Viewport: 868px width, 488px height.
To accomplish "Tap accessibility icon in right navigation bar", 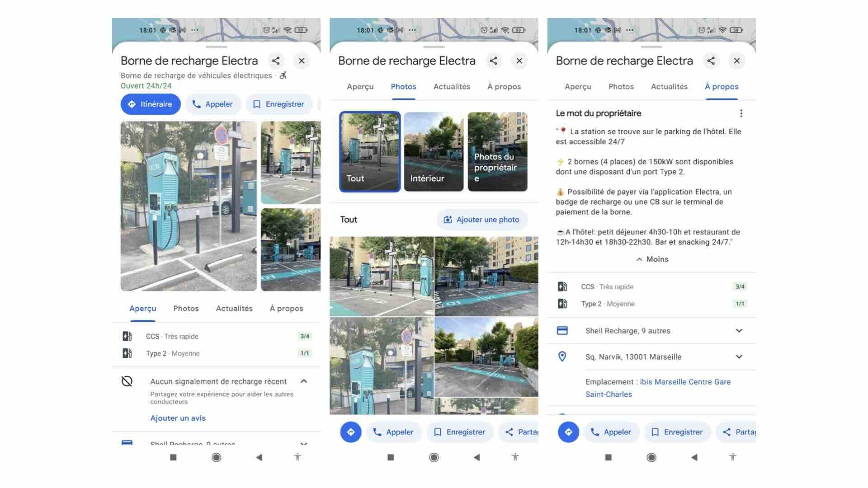I will (733, 457).
